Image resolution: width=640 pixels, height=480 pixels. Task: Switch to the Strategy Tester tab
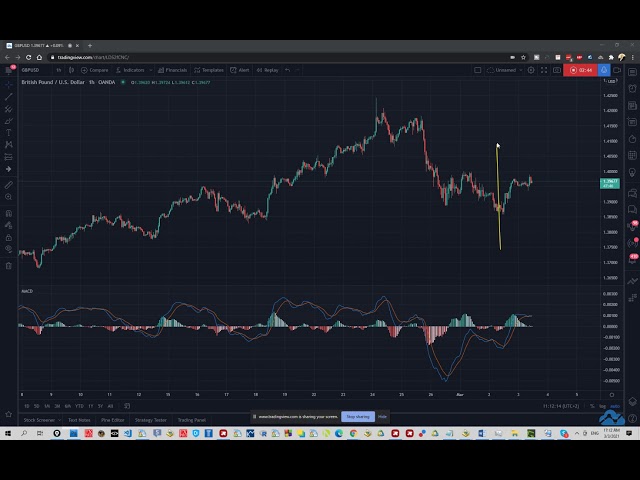(x=150, y=420)
